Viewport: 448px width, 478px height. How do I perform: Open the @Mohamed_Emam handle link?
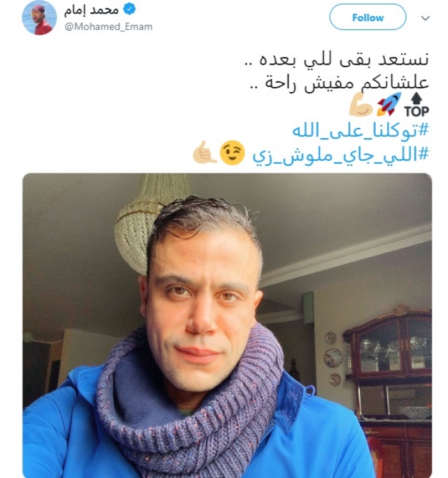coord(108,27)
